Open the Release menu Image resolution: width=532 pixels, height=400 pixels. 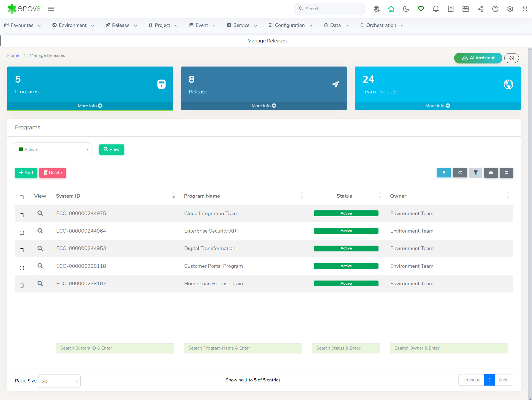(x=121, y=25)
